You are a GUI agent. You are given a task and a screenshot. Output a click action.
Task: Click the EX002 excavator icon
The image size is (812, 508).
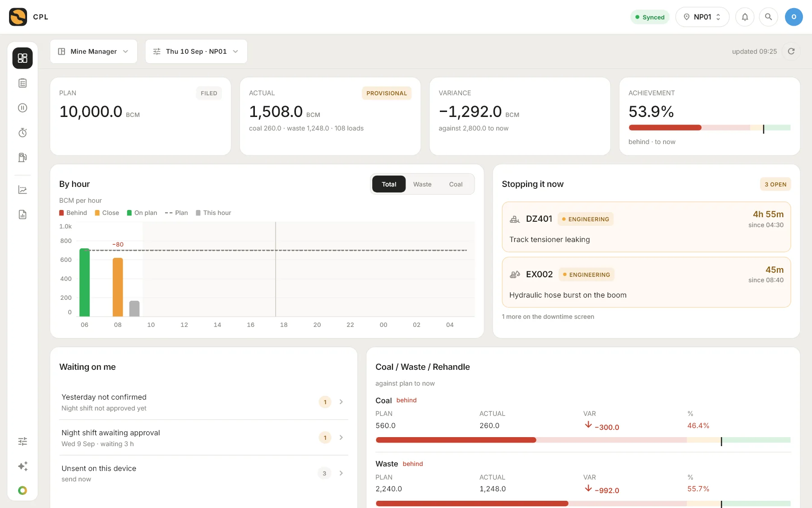[x=515, y=275]
